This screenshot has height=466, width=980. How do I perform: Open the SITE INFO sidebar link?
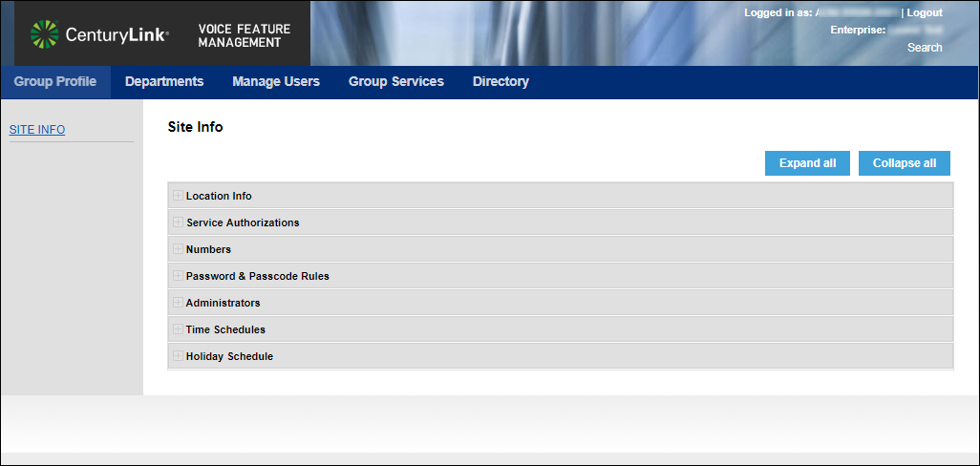(x=37, y=130)
